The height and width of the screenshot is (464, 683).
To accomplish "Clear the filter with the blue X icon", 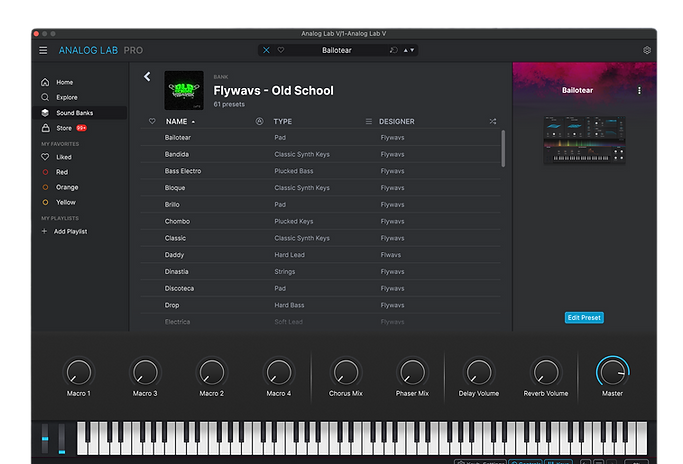I will coord(266,50).
